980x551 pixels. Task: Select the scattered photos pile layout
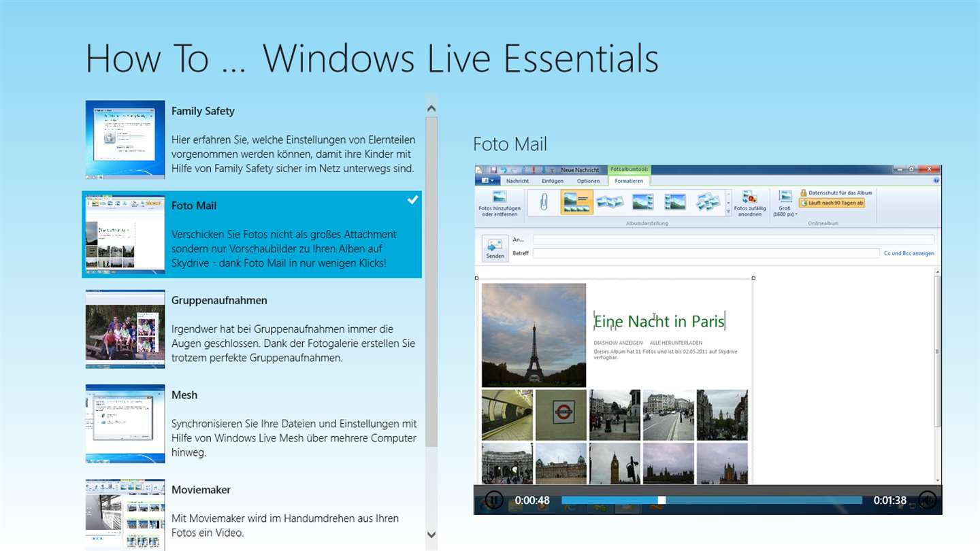tap(708, 202)
